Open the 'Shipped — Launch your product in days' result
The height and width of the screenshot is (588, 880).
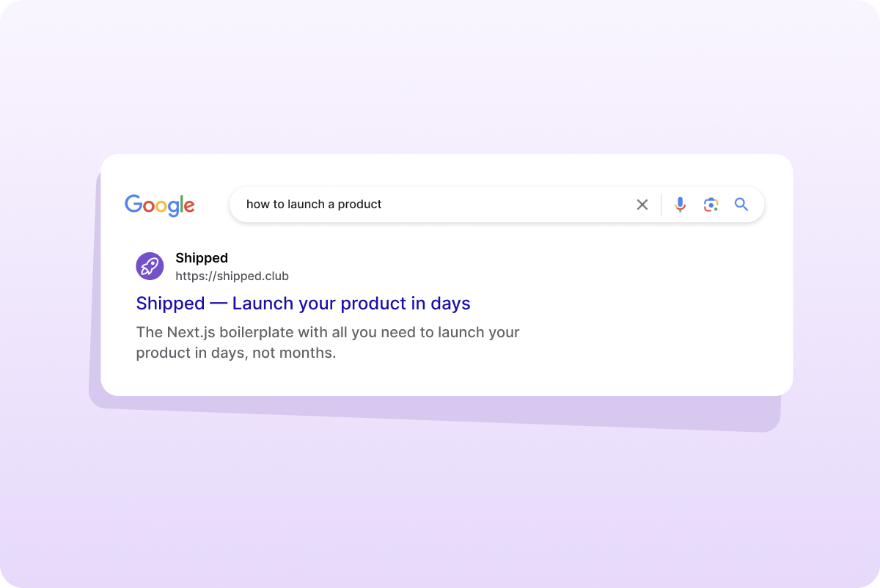click(303, 303)
